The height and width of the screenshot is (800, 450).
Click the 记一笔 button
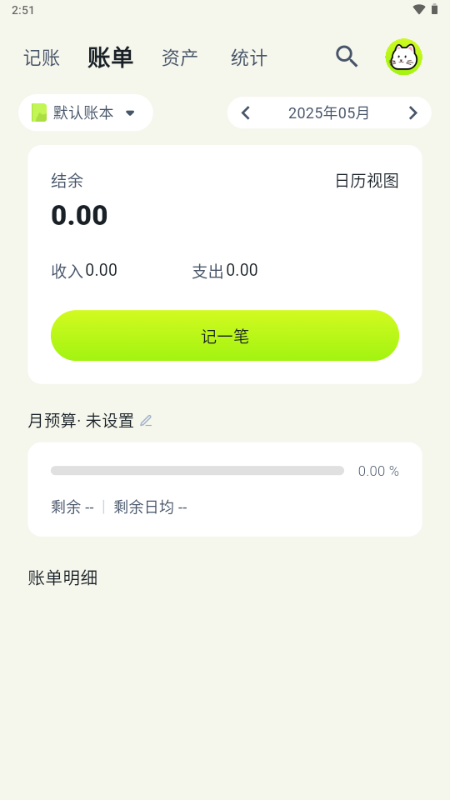tap(225, 336)
